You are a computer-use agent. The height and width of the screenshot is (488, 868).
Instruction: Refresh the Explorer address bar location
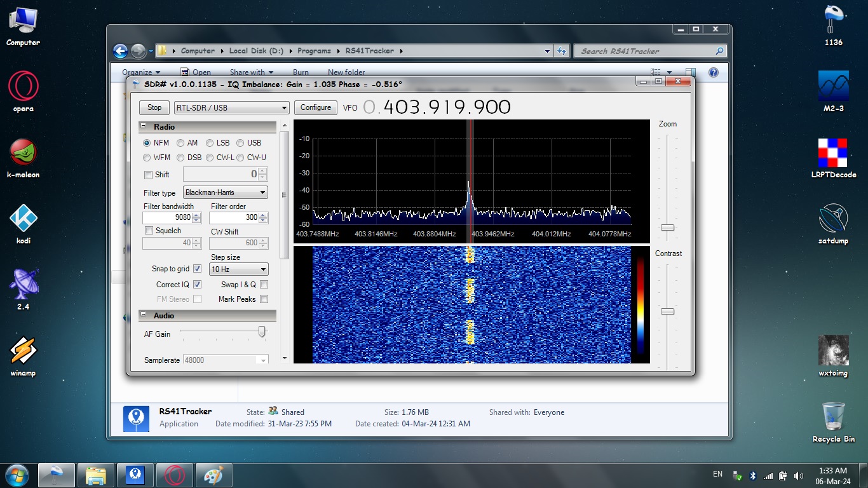pyautogui.click(x=562, y=51)
